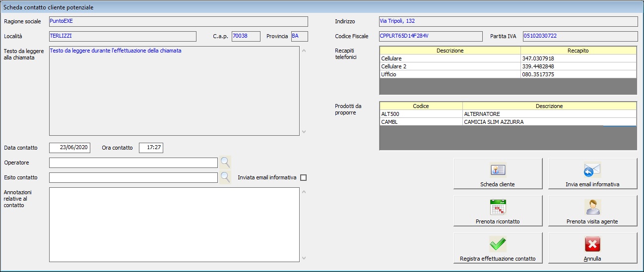Click Registra effettuazione contatto button
Viewport: 644px width, 272px height.
click(x=498, y=248)
